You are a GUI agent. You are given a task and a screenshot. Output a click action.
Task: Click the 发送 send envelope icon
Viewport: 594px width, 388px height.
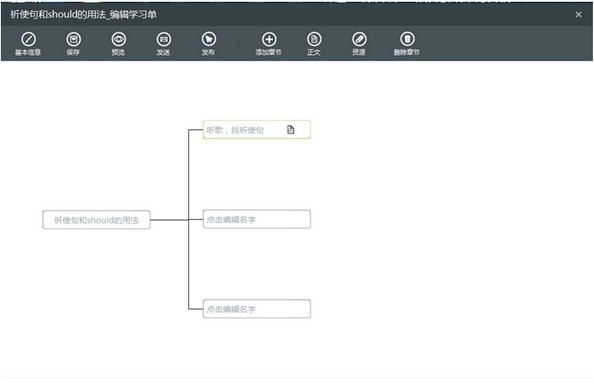pyautogui.click(x=164, y=39)
